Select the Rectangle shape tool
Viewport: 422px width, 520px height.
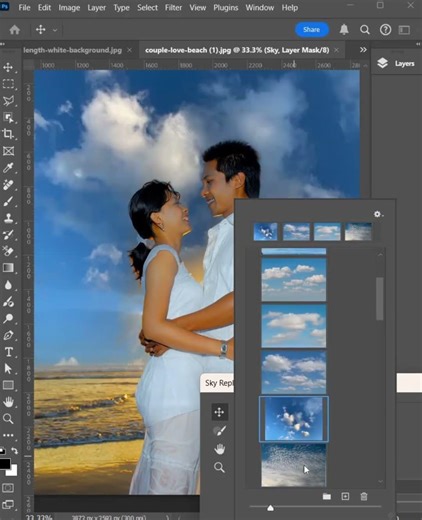pos(8,385)
